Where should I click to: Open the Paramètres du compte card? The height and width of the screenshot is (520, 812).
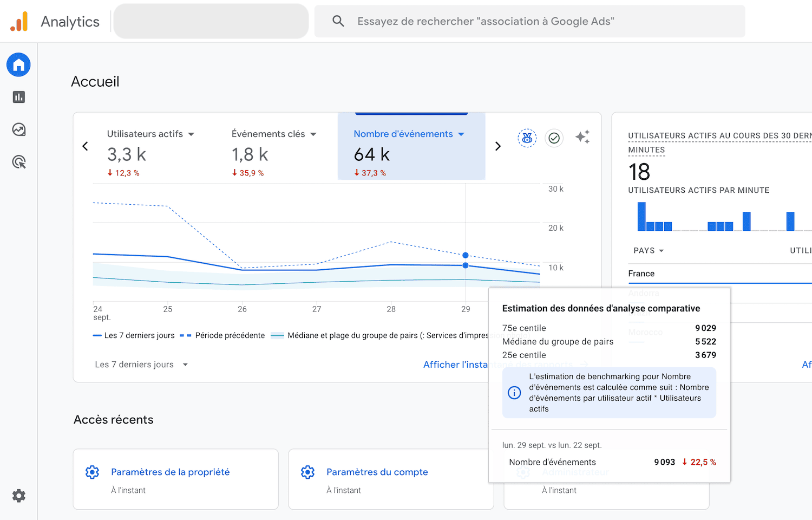[391, 479]
